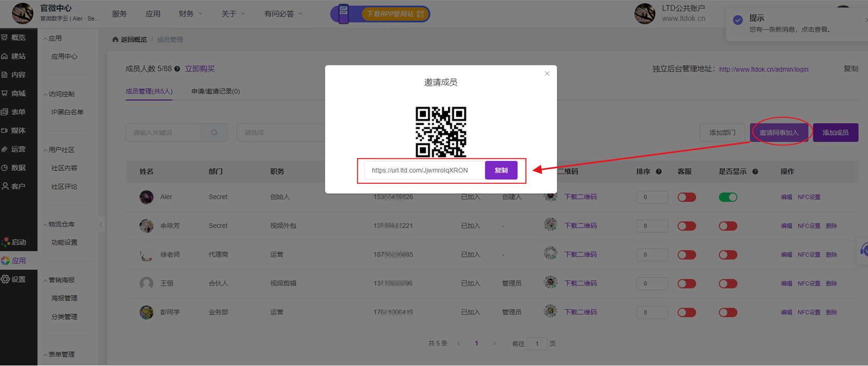Viewport: 868px width, 366px height.
Task: Switch to 申请/邀请记录 tab
Action: pos(215,91)
